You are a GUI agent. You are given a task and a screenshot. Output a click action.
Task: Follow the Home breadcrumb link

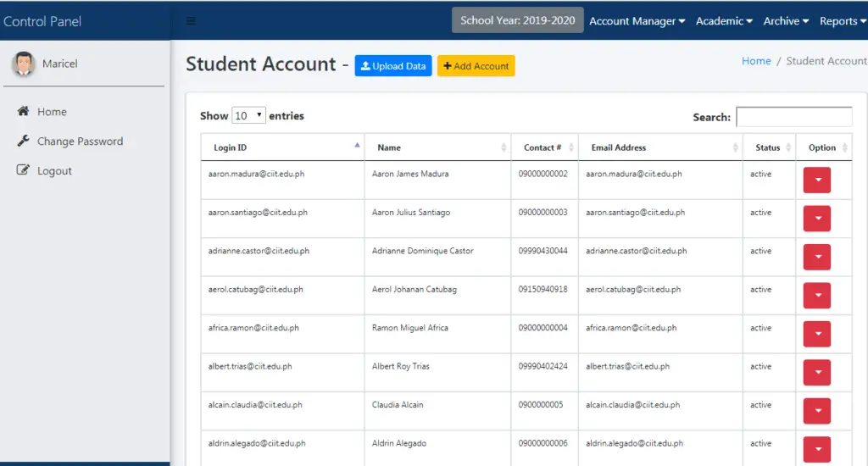click(x=756, y=61)
